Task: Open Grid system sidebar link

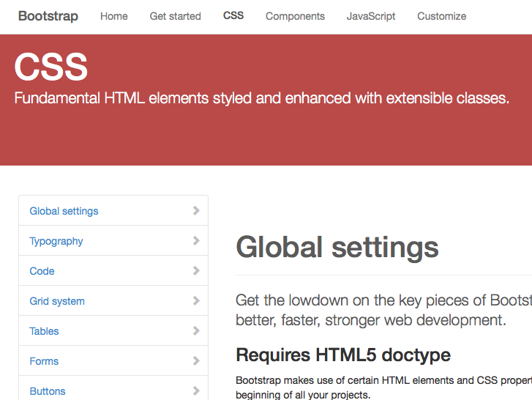Action: pos(57,301)
